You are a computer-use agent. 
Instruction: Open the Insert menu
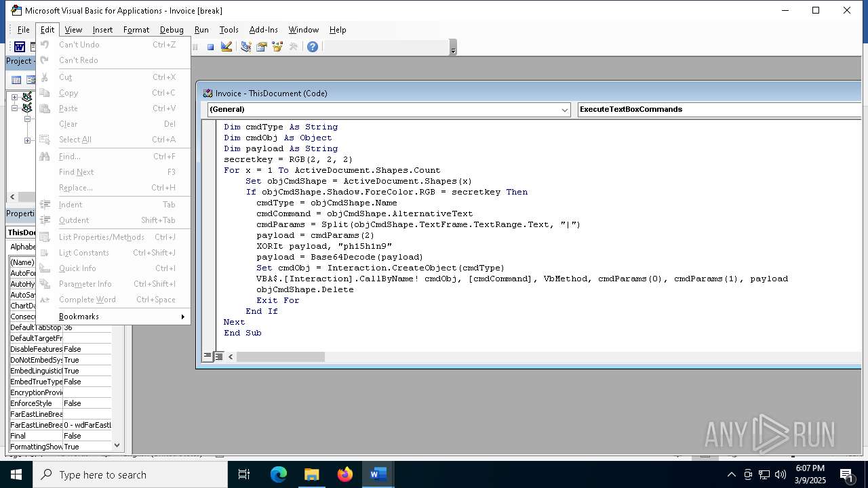(102, 30)
